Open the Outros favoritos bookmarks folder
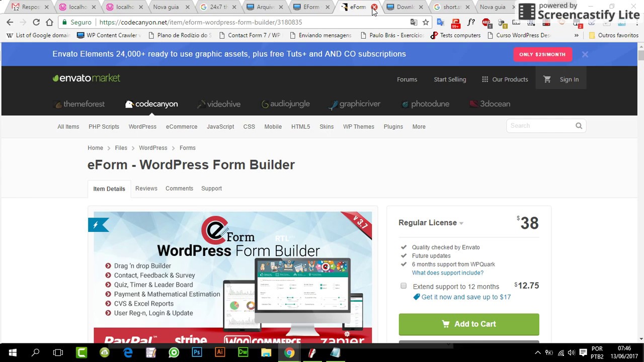The image size is (644, 362). pyautogui.click(x=613, y=35)
